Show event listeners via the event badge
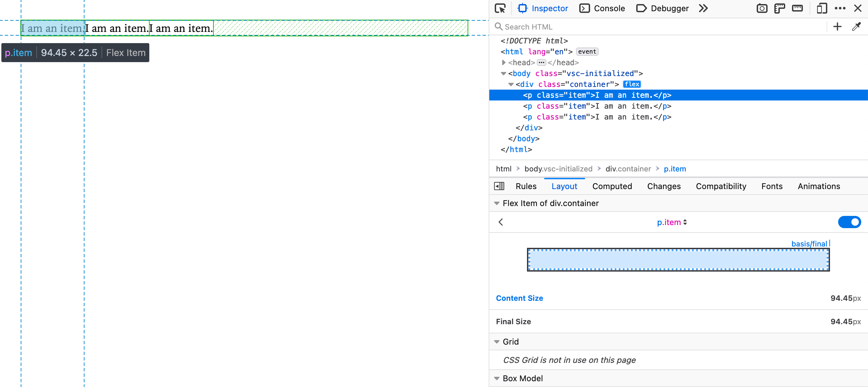Viewport: 868px width, 387px height. click(587, 52)
